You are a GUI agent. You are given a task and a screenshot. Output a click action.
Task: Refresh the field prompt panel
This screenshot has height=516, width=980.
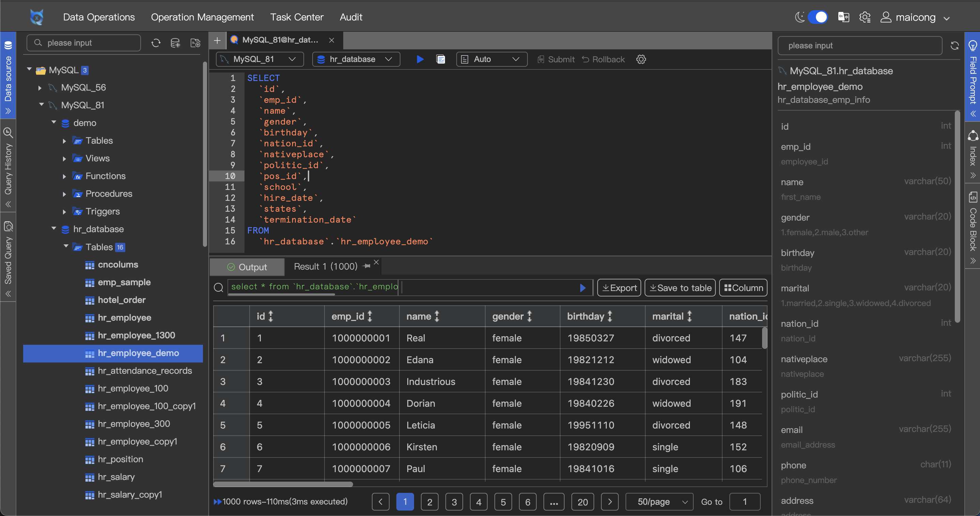[x=954, y=46]
